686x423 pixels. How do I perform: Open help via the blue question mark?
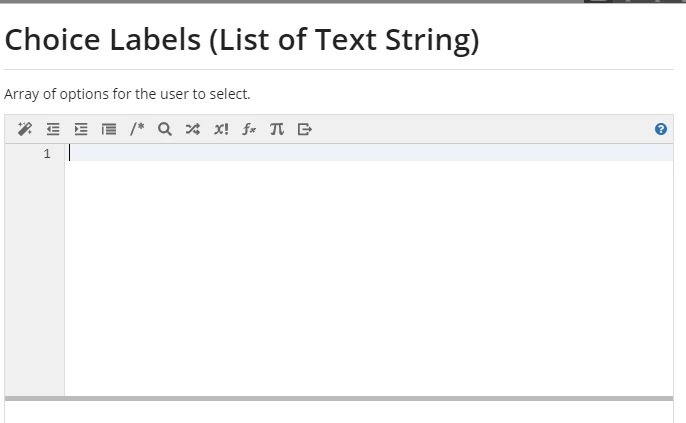(x=661, y=129)
